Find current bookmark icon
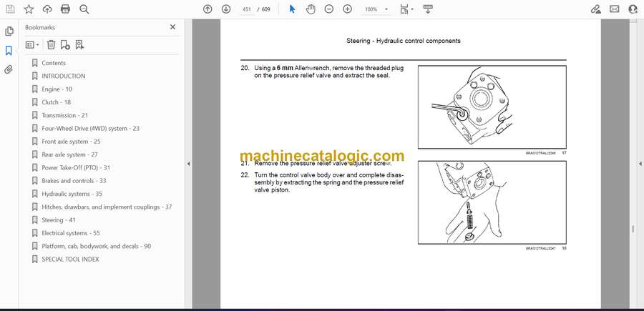Viewport: 644px width, 311px height. pyautogui.click(x=79, y=45)
